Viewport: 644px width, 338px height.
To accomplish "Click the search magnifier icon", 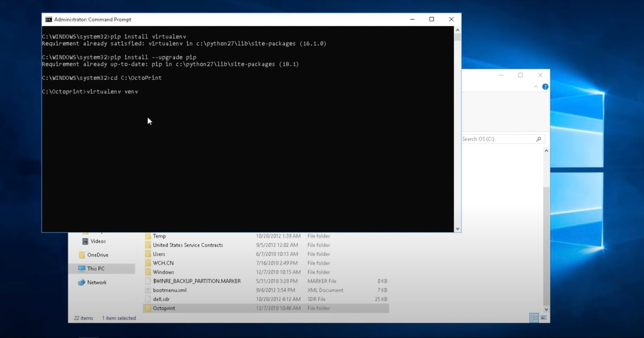I will click(x=538, y=139).
